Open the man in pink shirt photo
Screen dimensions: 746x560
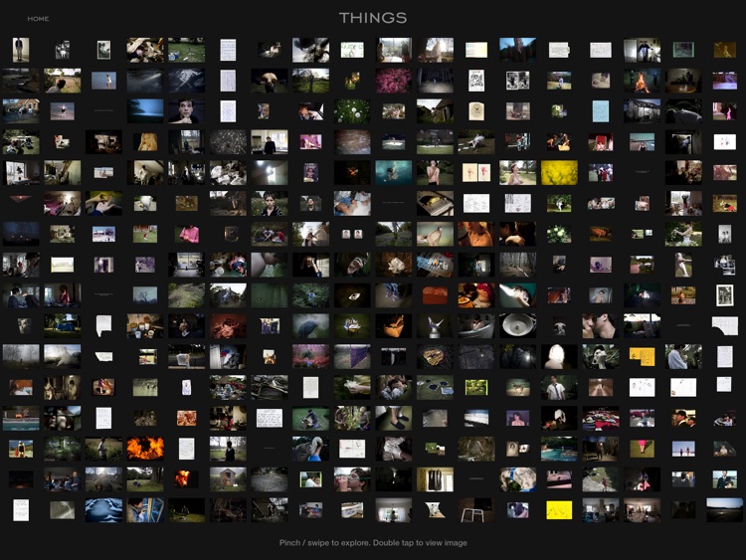pos(186,235)
